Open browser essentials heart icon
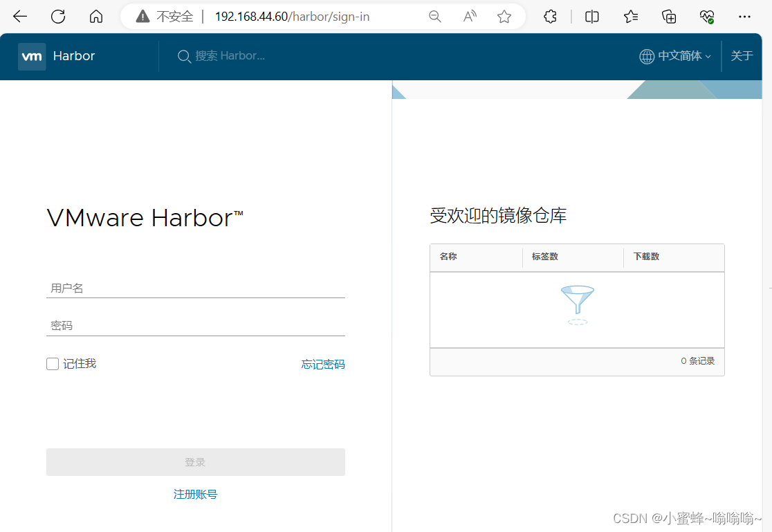The image size is (772, 532). pyautogui.click(x=707, y=17)
